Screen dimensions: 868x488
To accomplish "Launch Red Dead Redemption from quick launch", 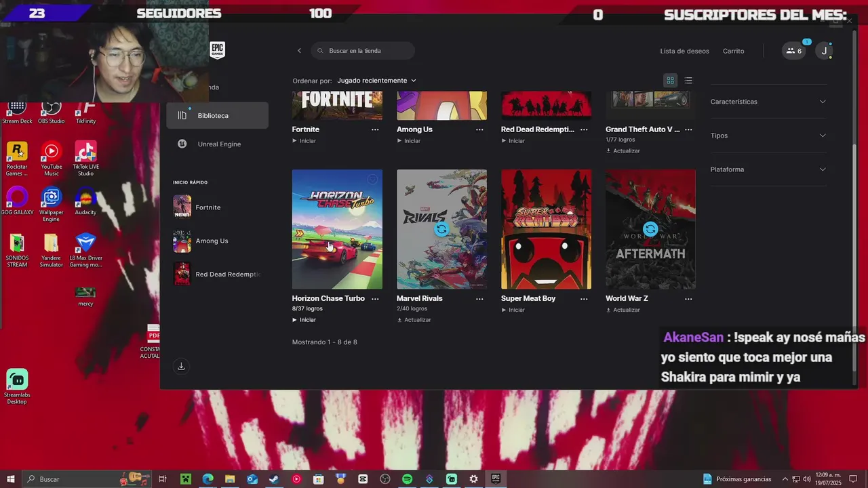I will coord(217,274).
